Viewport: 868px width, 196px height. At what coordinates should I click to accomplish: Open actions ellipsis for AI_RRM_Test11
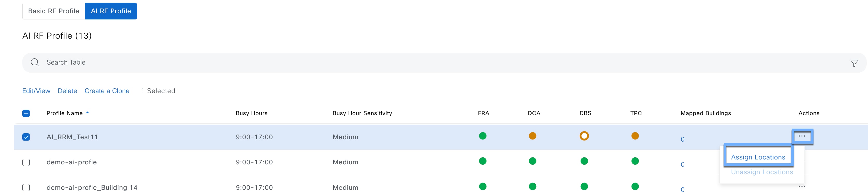802,136
